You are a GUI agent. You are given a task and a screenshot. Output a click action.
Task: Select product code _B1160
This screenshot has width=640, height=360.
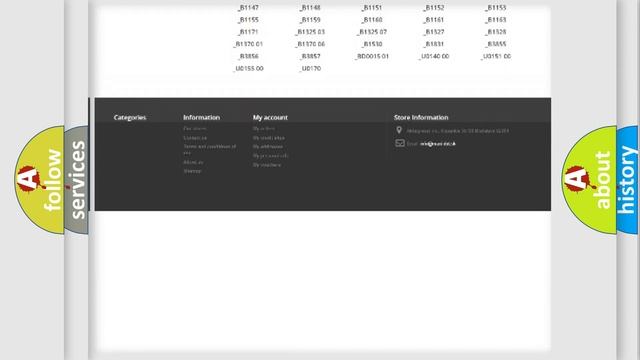372,20
